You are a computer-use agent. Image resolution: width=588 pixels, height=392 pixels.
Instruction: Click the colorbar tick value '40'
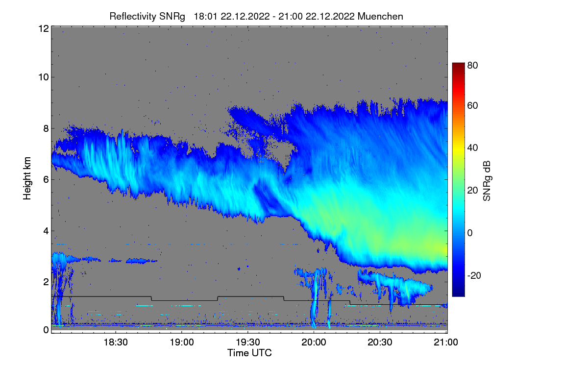tap(472, 148)
